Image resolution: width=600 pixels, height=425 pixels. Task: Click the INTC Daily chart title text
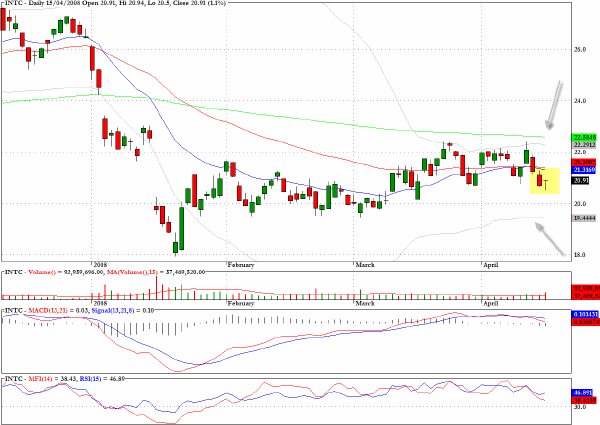click(x=115, y=3)
